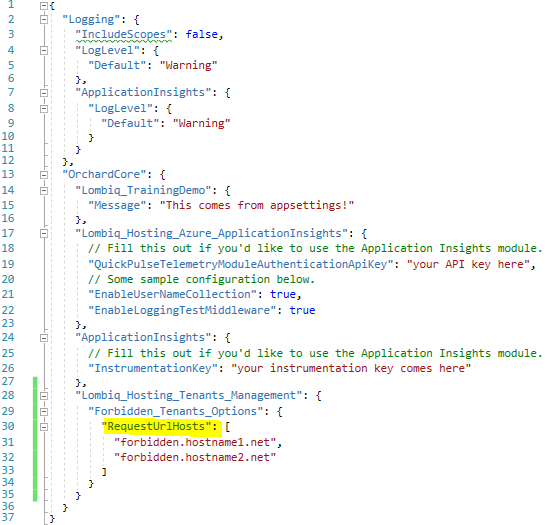Viewport: 547px width, 525px height.
Task: Collapse "ApplicationInsights" block on line 7
Action: click(x=44, y=93)
